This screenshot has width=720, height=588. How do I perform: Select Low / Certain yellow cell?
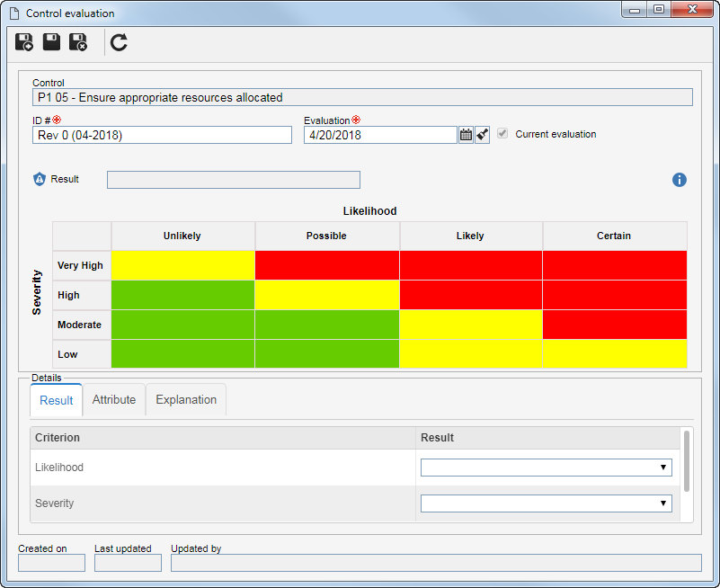[x=615, y=354]
